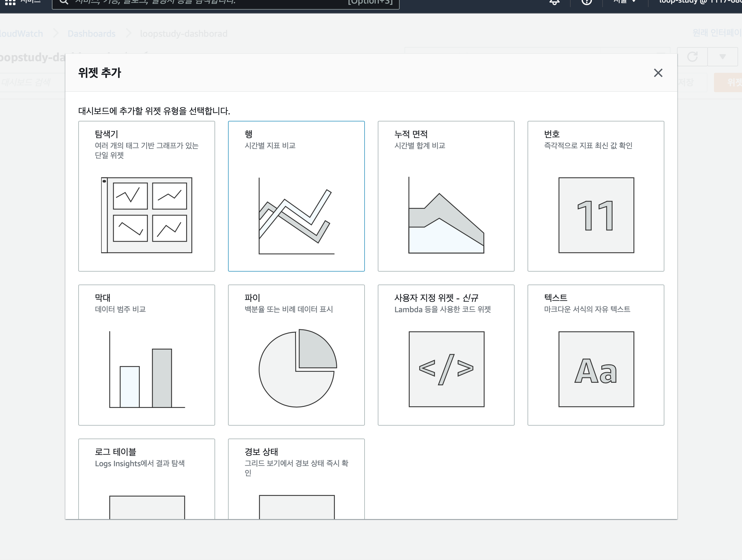Screen dimensions: 742x560
Task: Open the notifications bell icon
Action: tap(554, 2)
